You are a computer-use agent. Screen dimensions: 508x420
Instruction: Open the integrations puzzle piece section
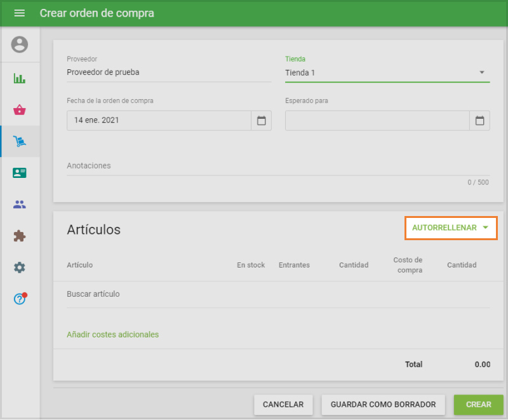pos(20,236)
